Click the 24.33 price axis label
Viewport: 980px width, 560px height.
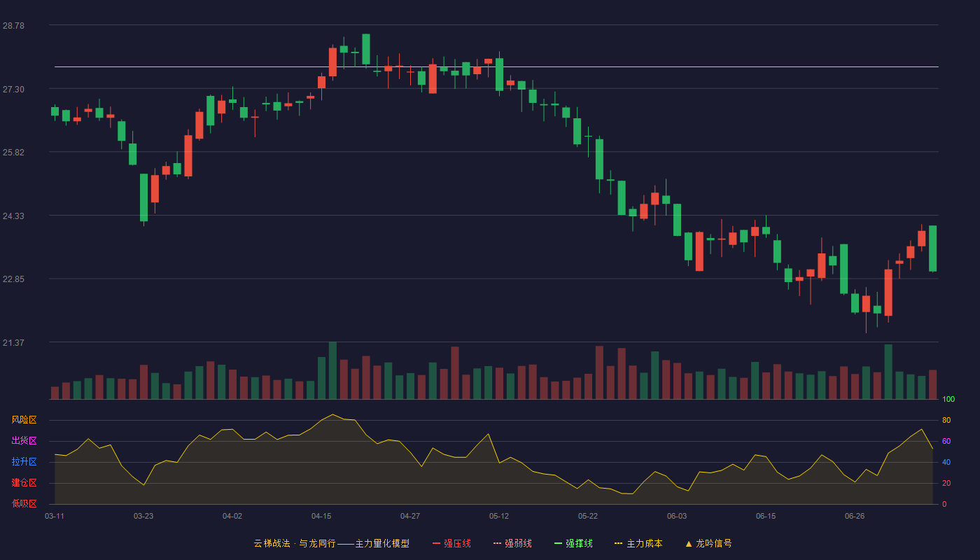[x=13, y=216]
